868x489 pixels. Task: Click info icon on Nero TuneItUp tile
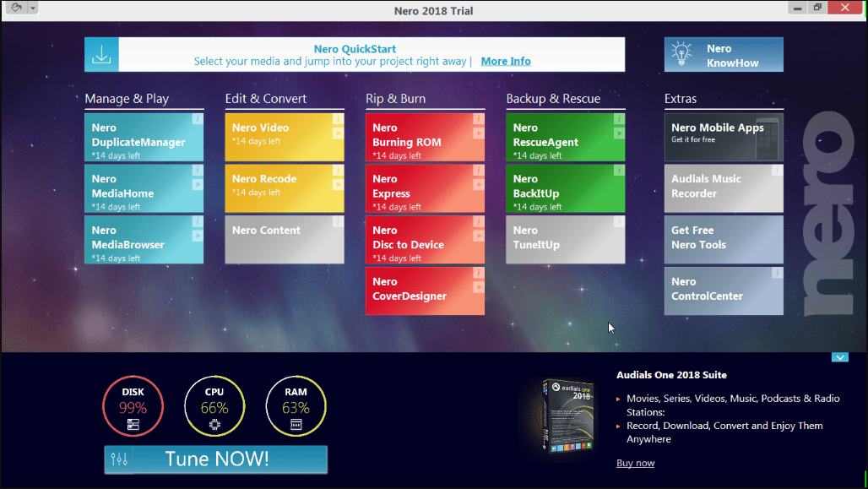[620, 221]
